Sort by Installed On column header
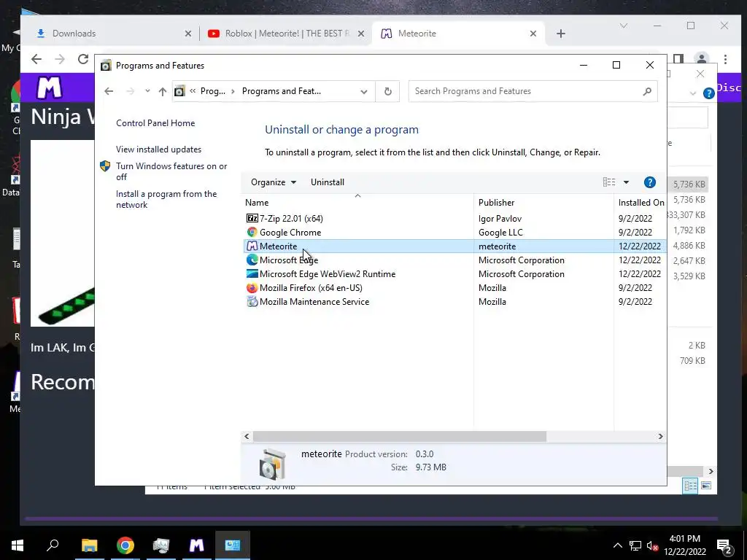This screenshot has height=560, width=747. tap(640, 203)
